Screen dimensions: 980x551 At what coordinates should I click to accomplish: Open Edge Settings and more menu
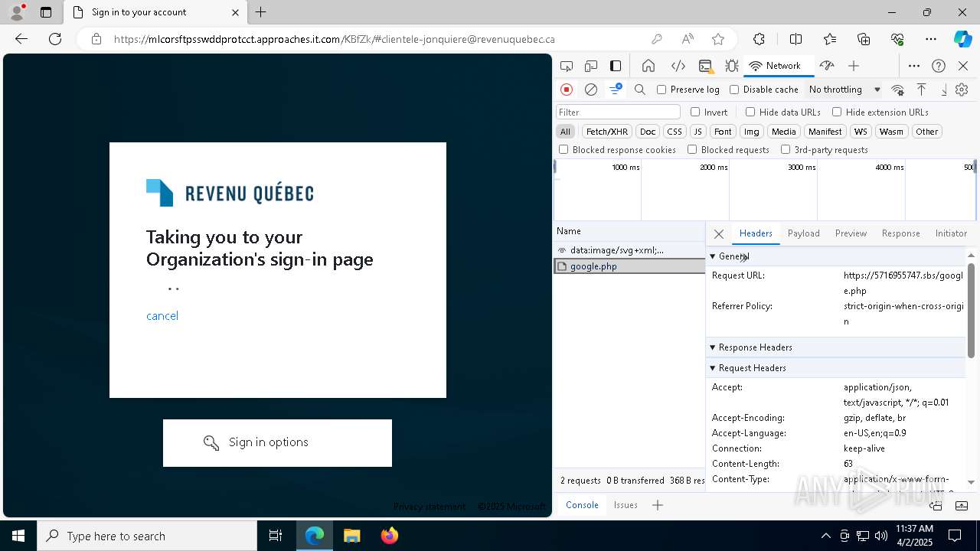coord(931,39)
